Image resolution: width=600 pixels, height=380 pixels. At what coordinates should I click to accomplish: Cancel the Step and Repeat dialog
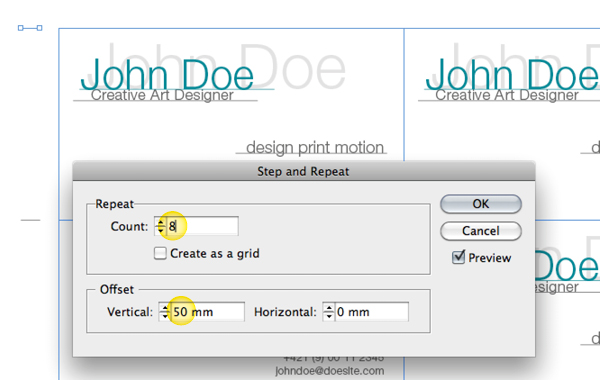click(481, 231)
